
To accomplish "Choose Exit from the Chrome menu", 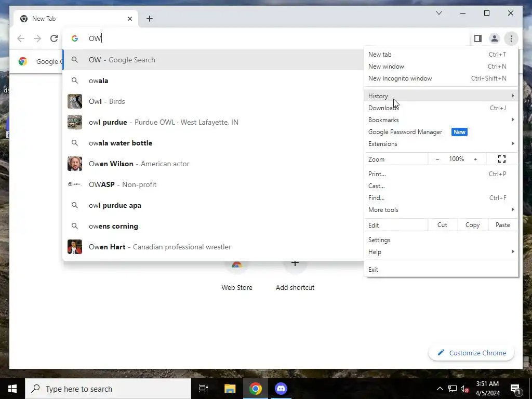I will (441, 270).
